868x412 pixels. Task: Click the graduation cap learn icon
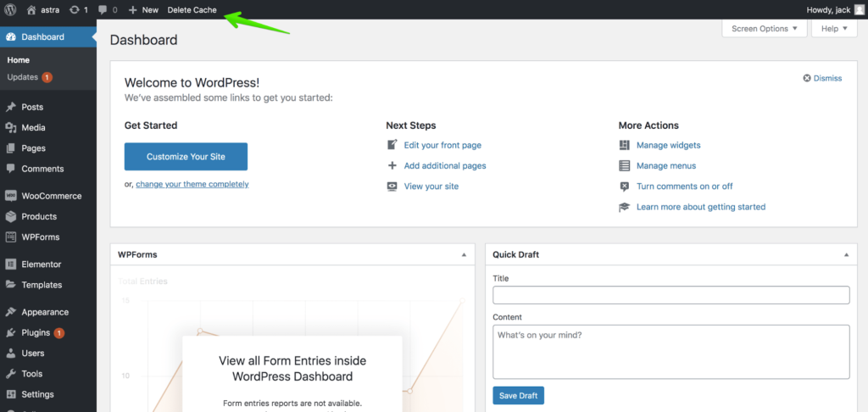click(x=625, y=207)
